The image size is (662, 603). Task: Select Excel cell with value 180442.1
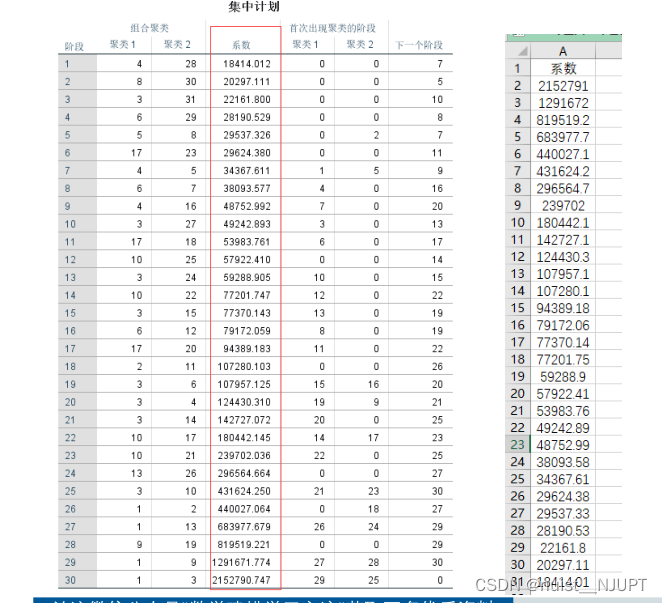[563, 223]
